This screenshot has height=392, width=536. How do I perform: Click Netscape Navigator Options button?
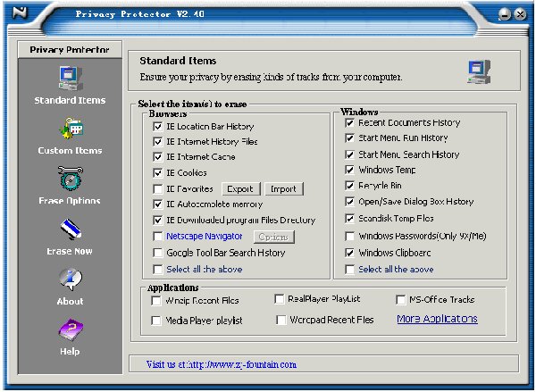pyautogui.click(x=274, y=237)
